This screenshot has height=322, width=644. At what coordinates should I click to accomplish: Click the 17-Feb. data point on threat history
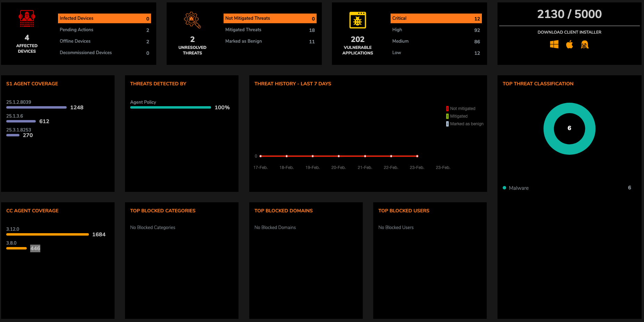260,156
